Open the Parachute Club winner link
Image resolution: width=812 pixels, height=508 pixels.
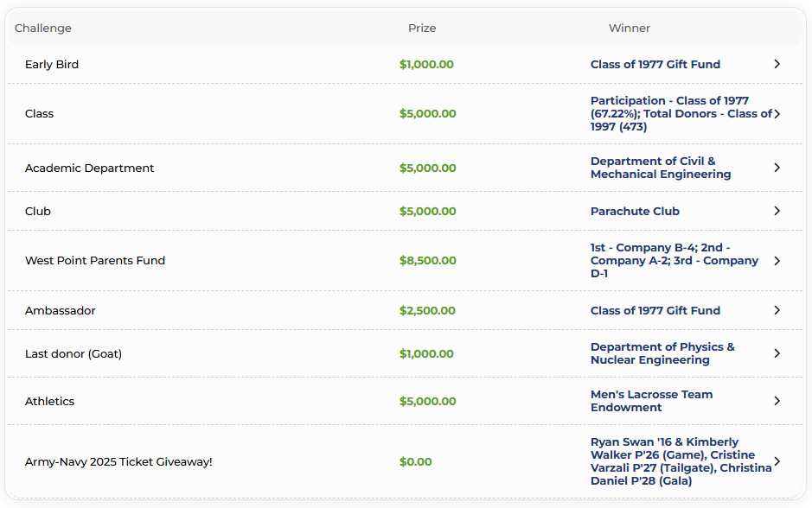coord(635,211)
